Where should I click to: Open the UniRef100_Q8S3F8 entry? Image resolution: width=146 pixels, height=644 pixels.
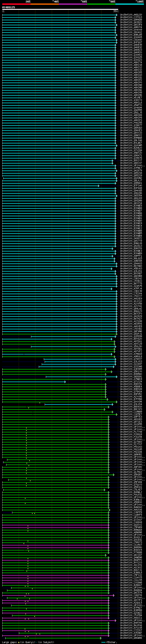tap(131, 25)
